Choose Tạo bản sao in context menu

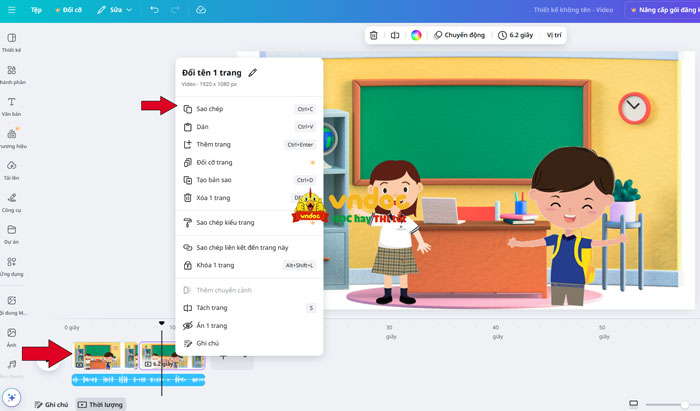pyautogui.click(x=214, y=180)
